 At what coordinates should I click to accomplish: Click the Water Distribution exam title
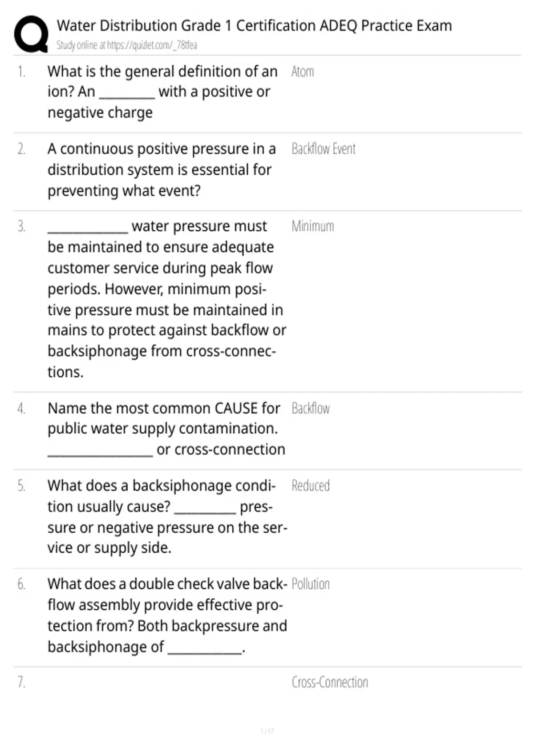click(x=254, y=26)
